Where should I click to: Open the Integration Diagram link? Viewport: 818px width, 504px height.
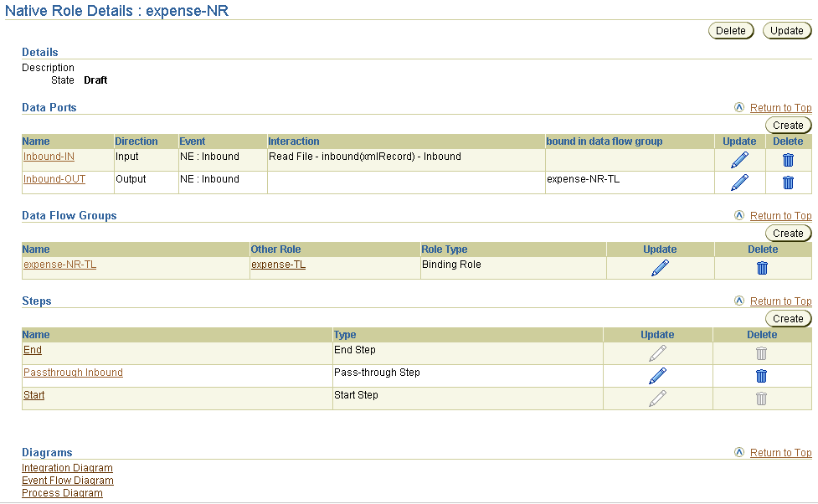67,468
